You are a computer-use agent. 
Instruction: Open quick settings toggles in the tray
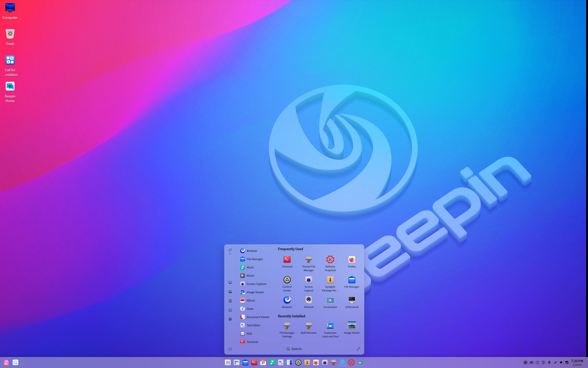coord(567,362)
